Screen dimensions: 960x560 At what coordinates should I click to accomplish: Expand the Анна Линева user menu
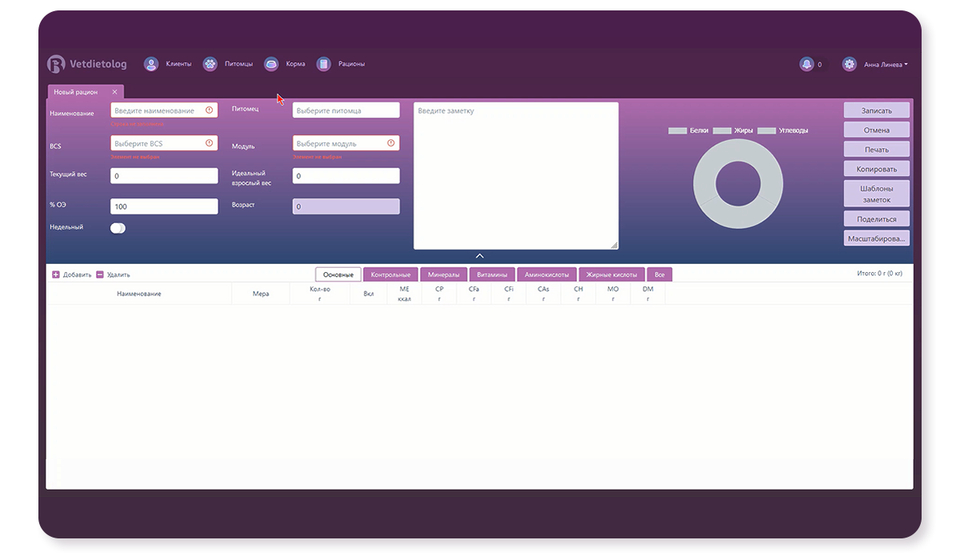point(886,65)
